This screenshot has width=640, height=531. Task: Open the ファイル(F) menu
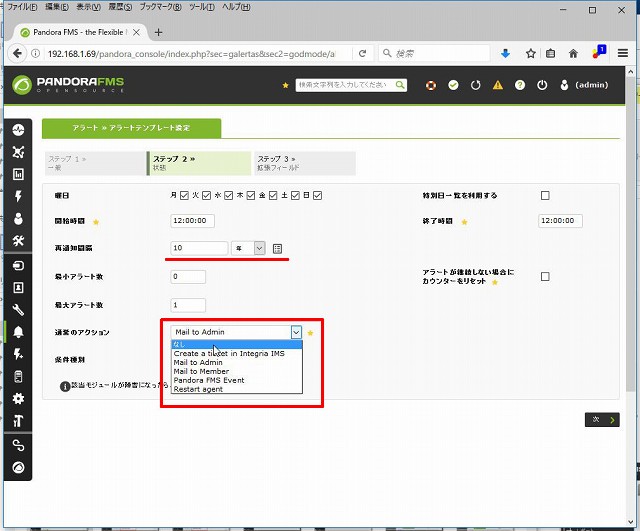22,7
